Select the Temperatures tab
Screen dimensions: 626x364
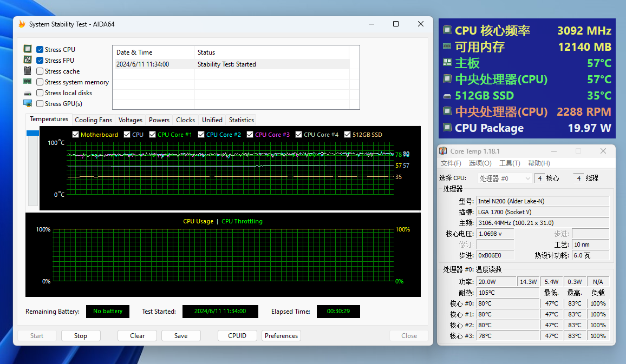(x=49, y=119)
